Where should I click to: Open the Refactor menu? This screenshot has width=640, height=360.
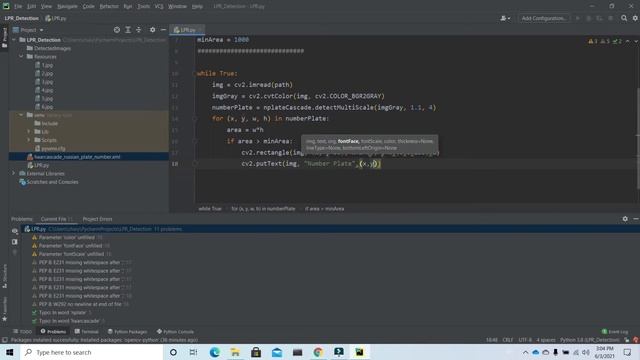pos(109,6)
